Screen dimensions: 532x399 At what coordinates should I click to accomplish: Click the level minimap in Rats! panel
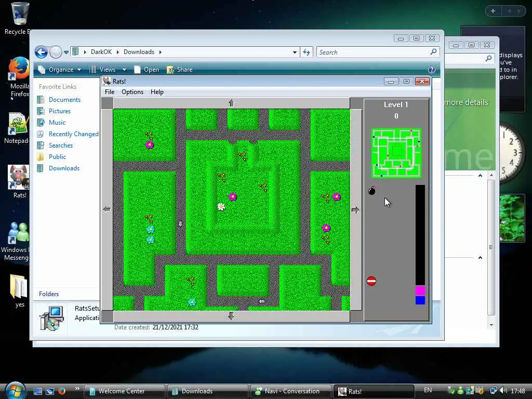[x=396, y=153]
